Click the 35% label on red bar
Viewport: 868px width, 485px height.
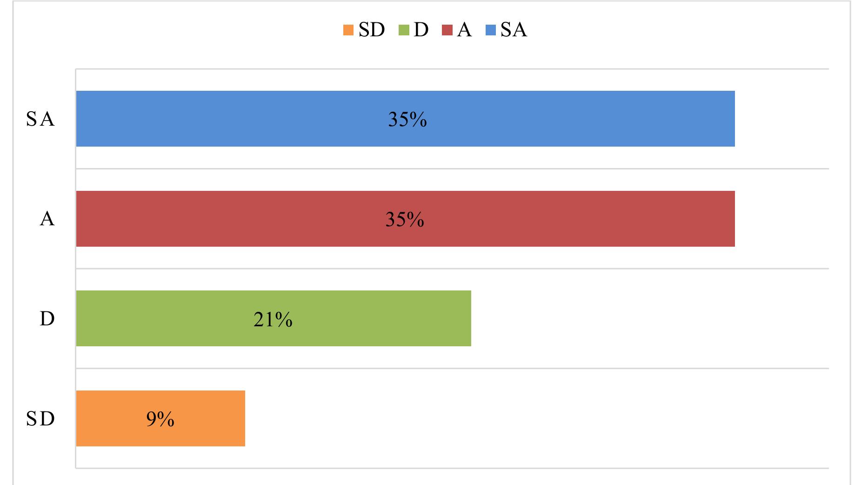point(405,219)
